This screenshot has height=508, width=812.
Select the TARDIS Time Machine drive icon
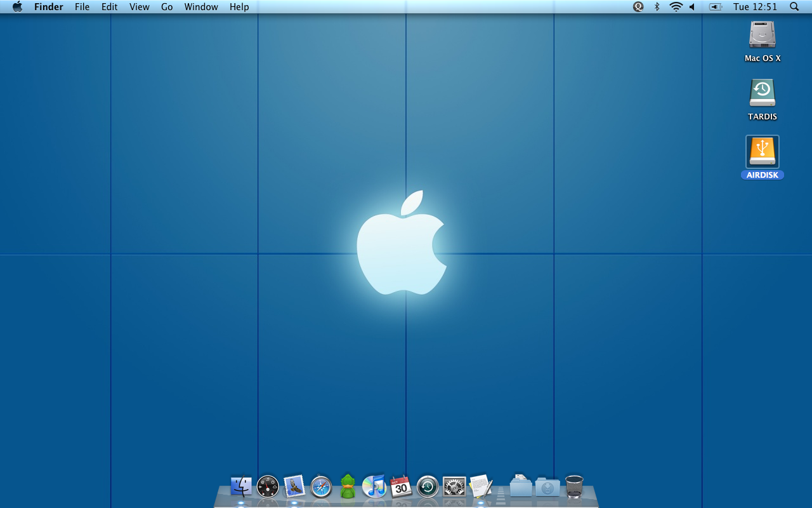pos(763,93)
